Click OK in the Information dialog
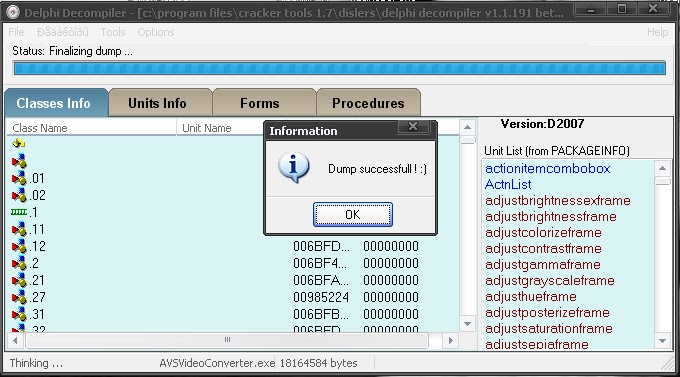The width and height of the screenshot is (680, 377). pyautogui.click(x=353, y=214)
